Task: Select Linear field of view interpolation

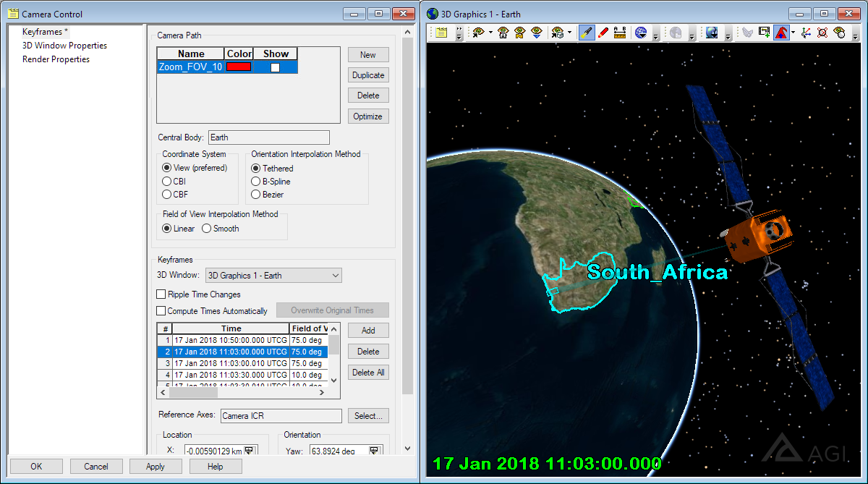Action: pyautogui.click(x=167, y=229)
